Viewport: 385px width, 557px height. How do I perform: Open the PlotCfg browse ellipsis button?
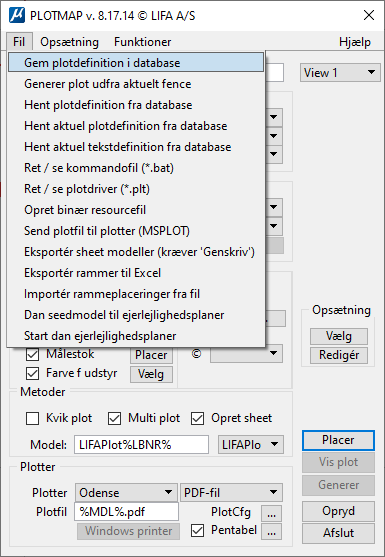pos(271,513)
